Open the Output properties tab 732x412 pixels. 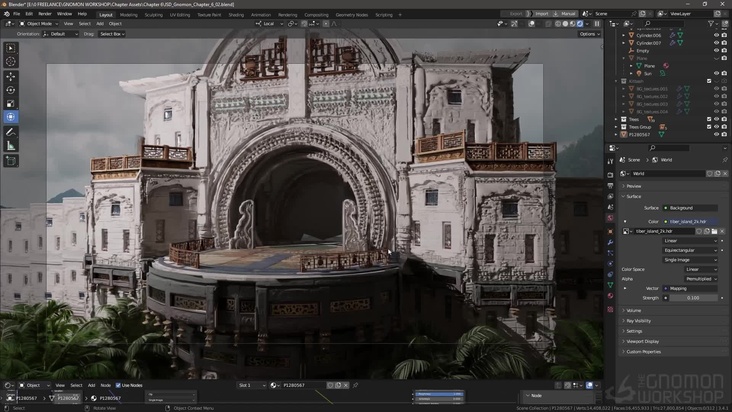(x=610, y=186)
